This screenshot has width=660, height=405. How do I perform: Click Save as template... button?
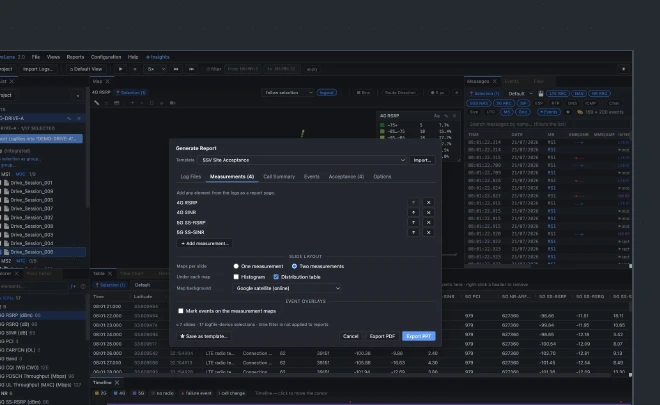pos(204,336)
